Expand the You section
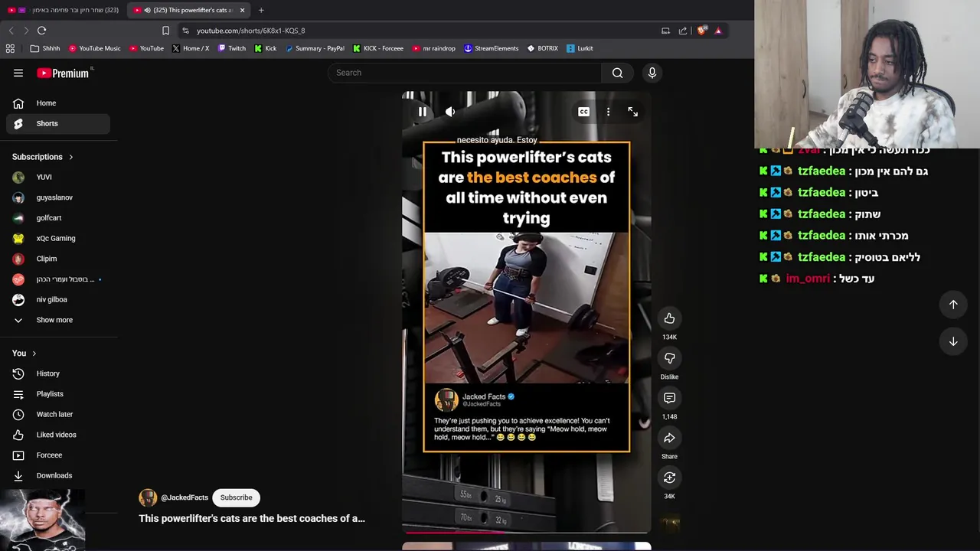Viewport: 980px width, 551px height. [24, 354]
